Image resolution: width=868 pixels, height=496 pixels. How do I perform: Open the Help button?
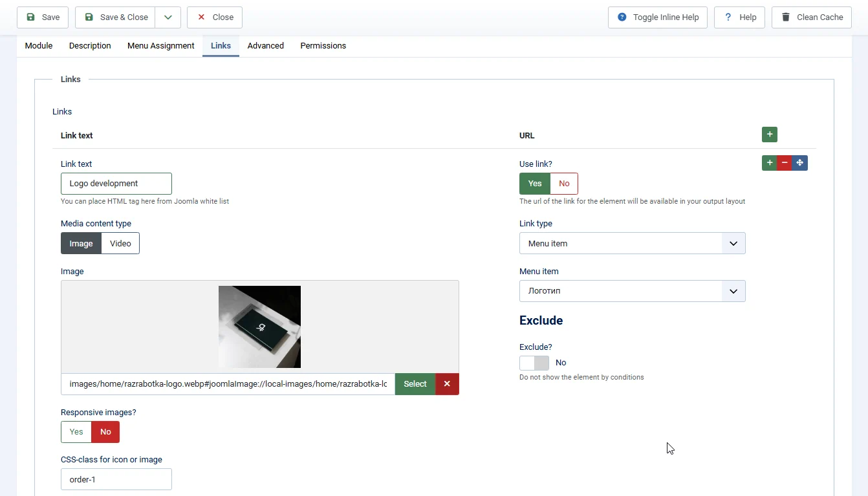tap(739, 17)
